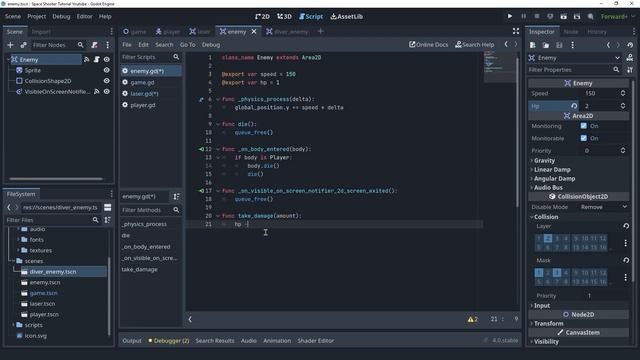Expand the Transform section
Viewport: 640px width, 360px height.
coord(549,323)
